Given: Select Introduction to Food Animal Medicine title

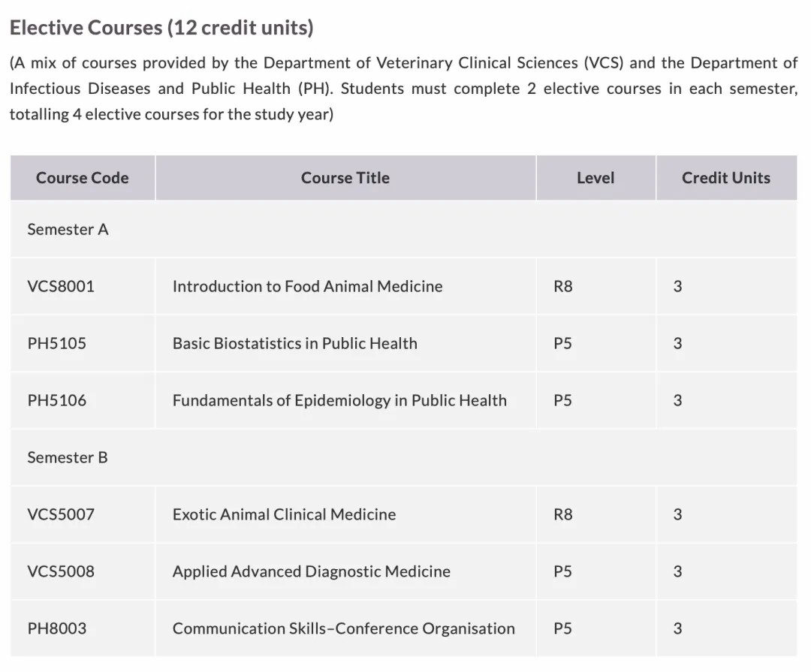Looking at the screenshot, I should click(308, 286).
